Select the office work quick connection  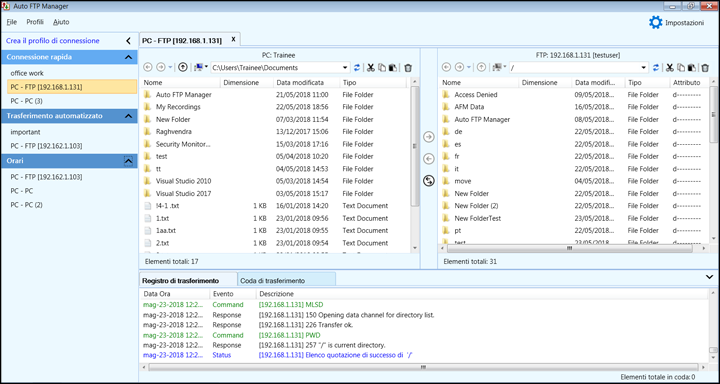pyautogui.click(x=27, y=73)
